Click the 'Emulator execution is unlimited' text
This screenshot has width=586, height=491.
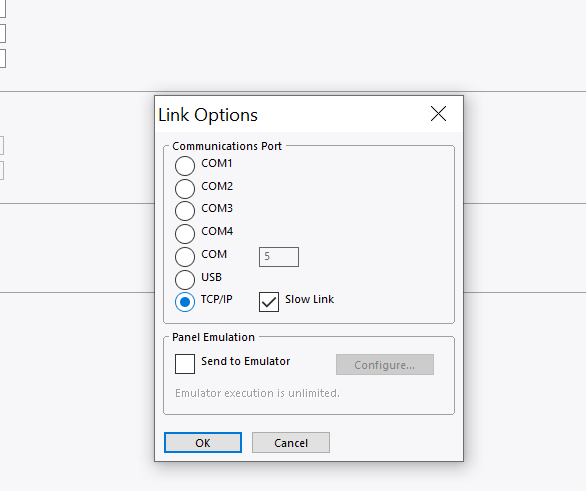(257, 393)
